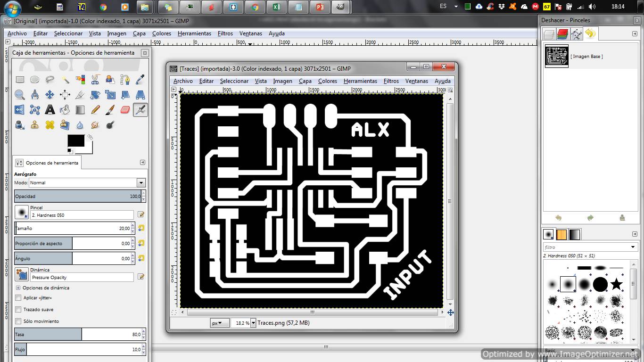Open the Deshacer dock tab menu arrow
This screenshot has width=644, height=362.
(x=635, y=34)
